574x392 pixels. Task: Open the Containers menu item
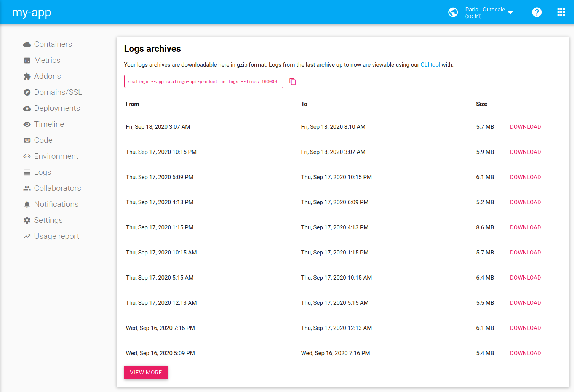(x=53, y=44)
